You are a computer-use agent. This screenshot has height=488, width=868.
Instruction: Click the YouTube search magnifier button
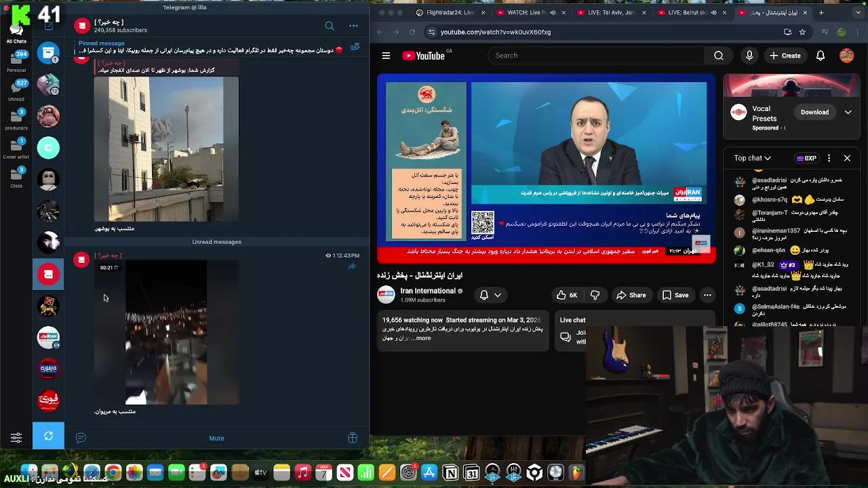pos(719,56)
